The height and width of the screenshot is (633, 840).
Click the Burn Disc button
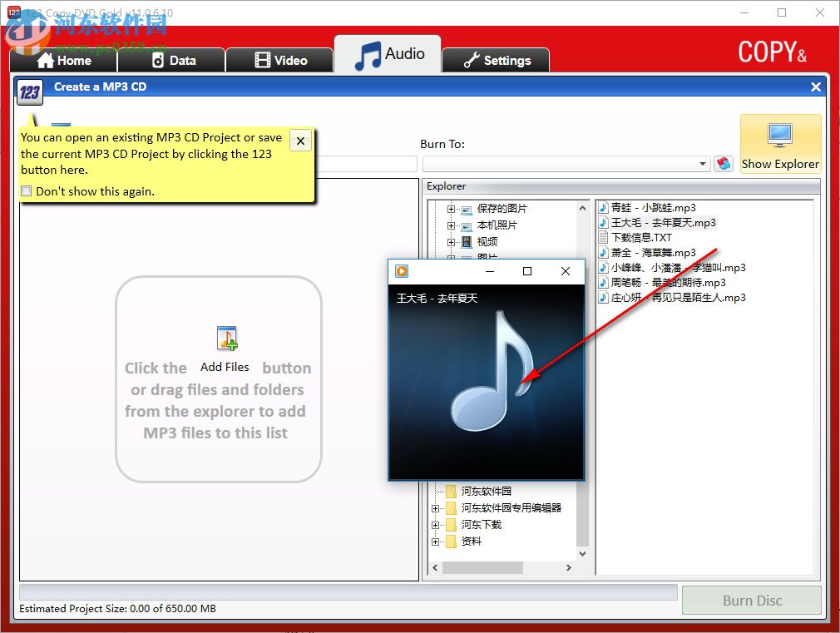(752, 601)
